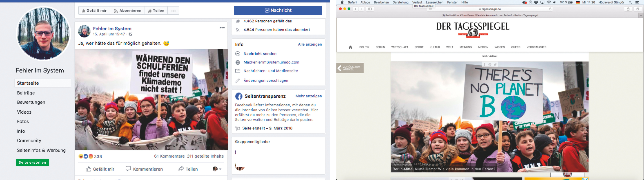Toggle Abonnieren for this page
This screenshot has width=644, height=180.
coord(127,11)
